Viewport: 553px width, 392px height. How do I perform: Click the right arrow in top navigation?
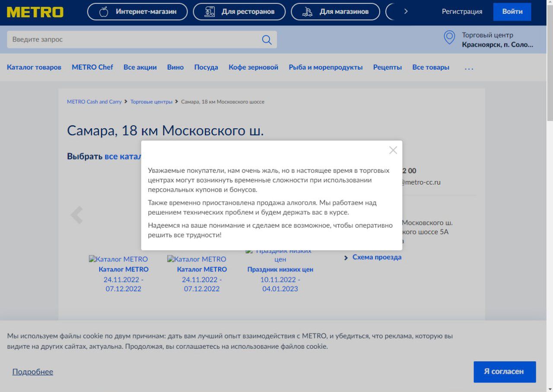click(406, 12)
